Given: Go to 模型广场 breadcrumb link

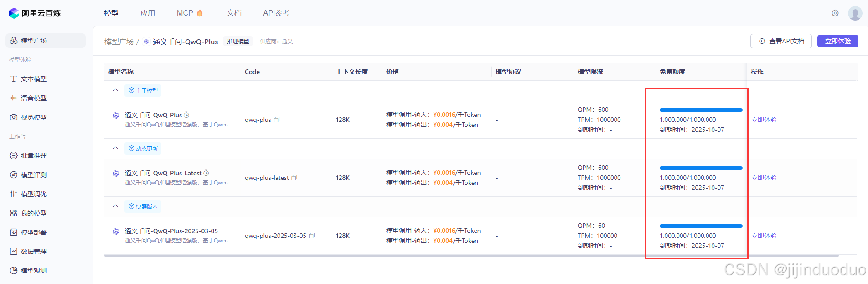Looking at the screenshot, I should pos(119,42).
